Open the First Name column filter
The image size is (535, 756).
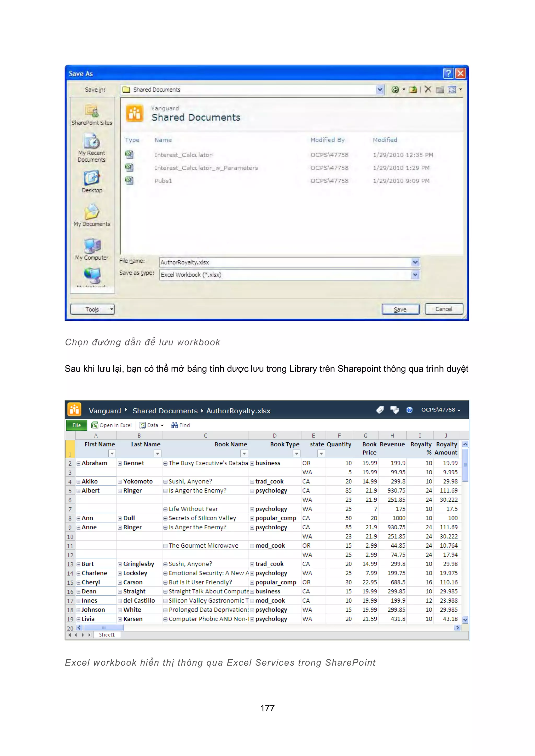pyautogui.click(x=112, y=454)
